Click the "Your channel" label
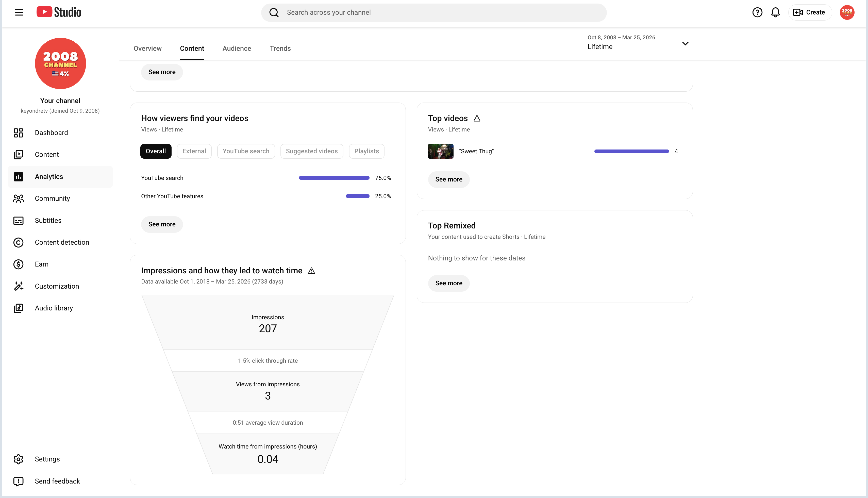Image resolution: width=868 pixels, height=498 pixels. click(x=60, y=101)
